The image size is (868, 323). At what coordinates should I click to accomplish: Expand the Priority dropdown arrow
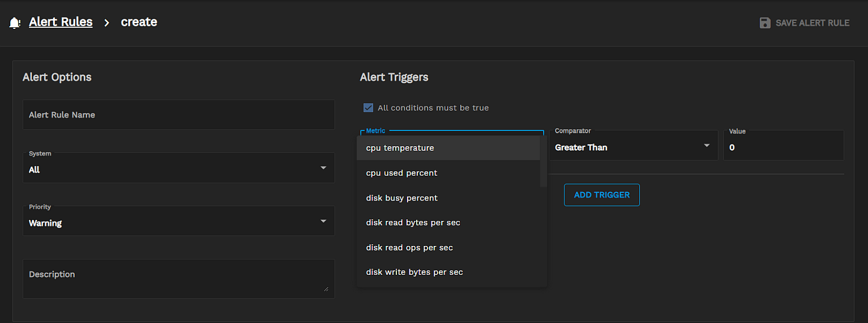pos(323,222)
